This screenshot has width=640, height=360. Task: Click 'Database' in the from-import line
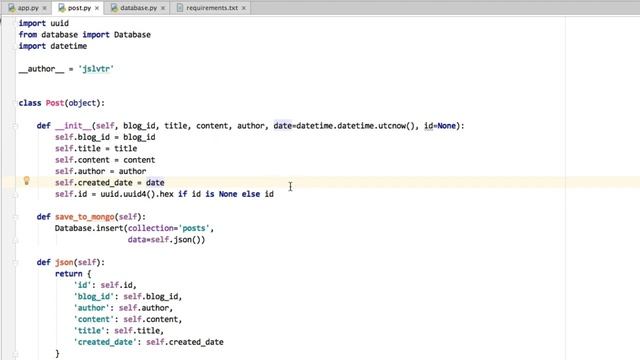tap(132, 35)
